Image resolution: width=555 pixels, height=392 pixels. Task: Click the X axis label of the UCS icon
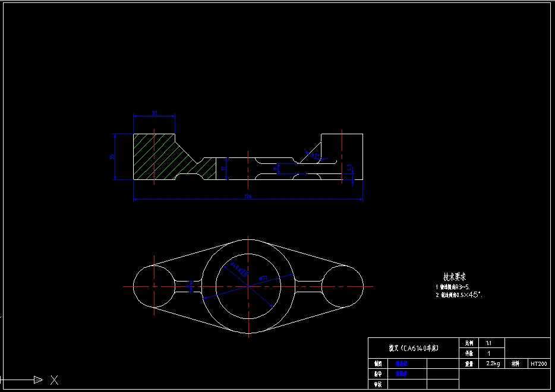pos(54,380)
